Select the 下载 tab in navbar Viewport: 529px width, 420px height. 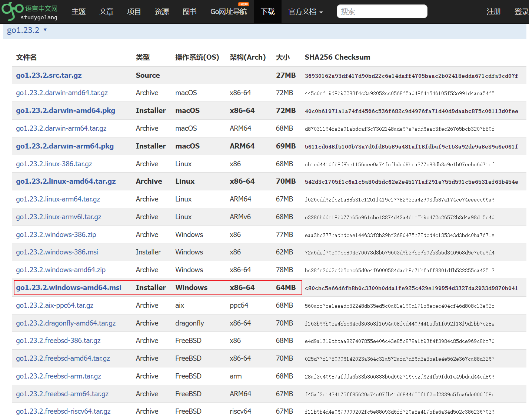[267, 12]
